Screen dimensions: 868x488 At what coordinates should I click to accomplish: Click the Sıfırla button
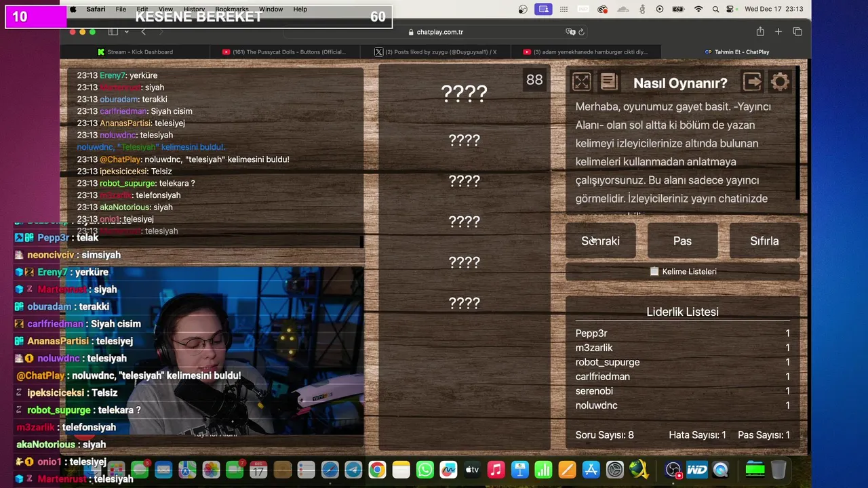click(764, 241)
